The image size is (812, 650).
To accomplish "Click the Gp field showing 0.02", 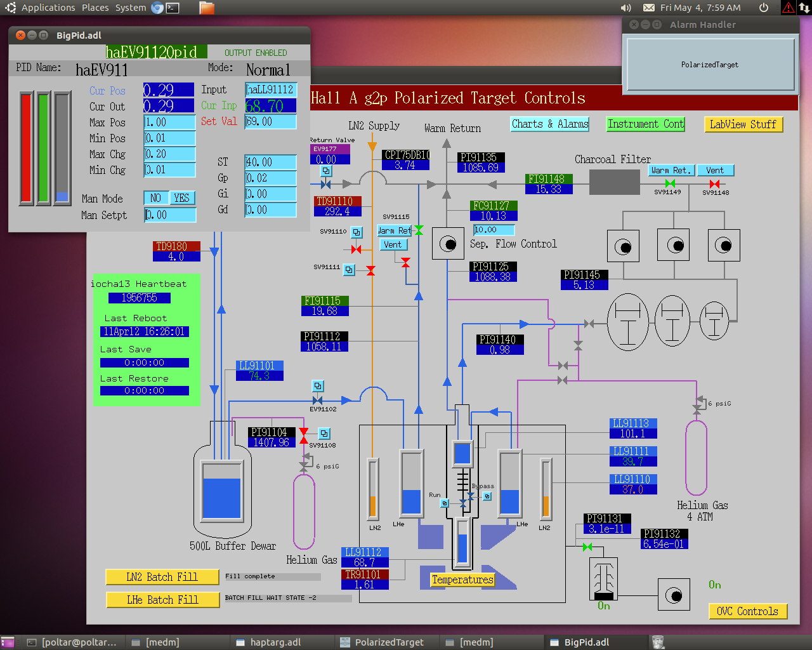I will tap(271, 178).
